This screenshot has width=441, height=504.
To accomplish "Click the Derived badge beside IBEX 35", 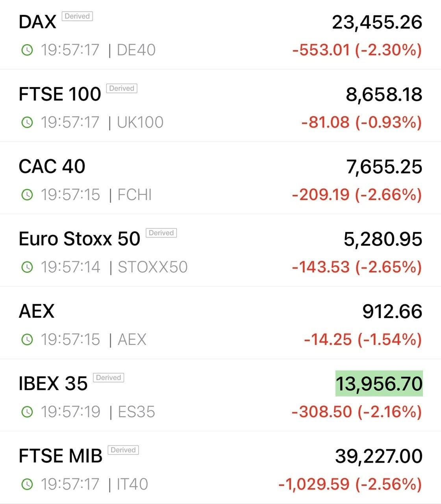I will (x=109, y=378).
